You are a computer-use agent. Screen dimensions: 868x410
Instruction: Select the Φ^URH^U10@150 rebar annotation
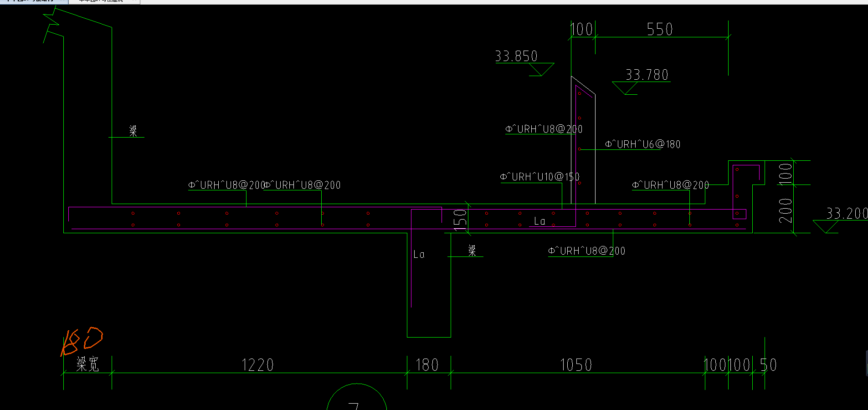[539, 177]
